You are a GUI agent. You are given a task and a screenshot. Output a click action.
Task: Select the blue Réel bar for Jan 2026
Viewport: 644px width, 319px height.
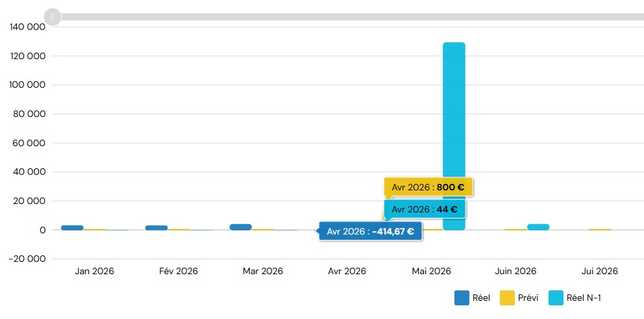[72, 228]
